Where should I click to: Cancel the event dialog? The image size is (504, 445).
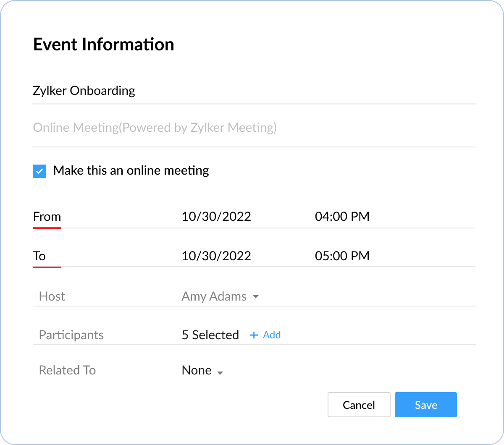(x=359, y=405)
